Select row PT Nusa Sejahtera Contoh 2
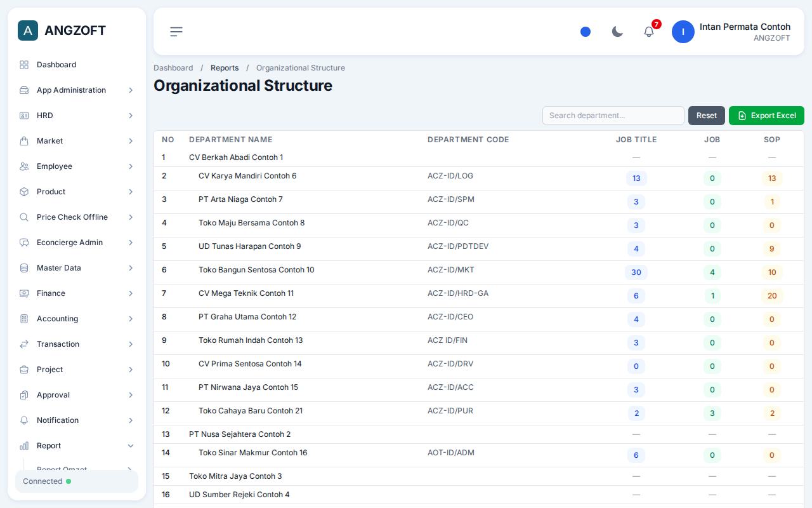Screen dimensions: 812x508 (x=479, y=434)
